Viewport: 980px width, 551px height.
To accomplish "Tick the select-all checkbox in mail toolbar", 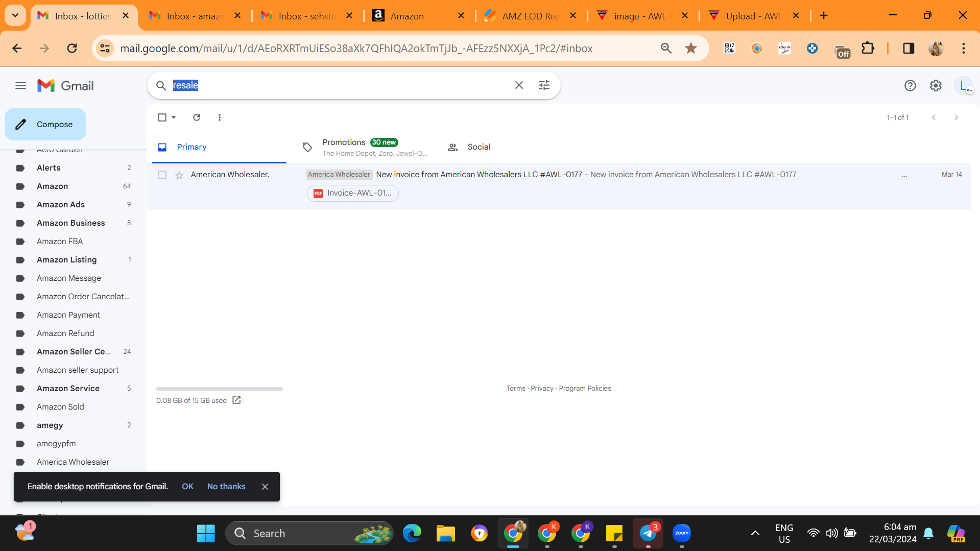I will click(x=162, y=117).
